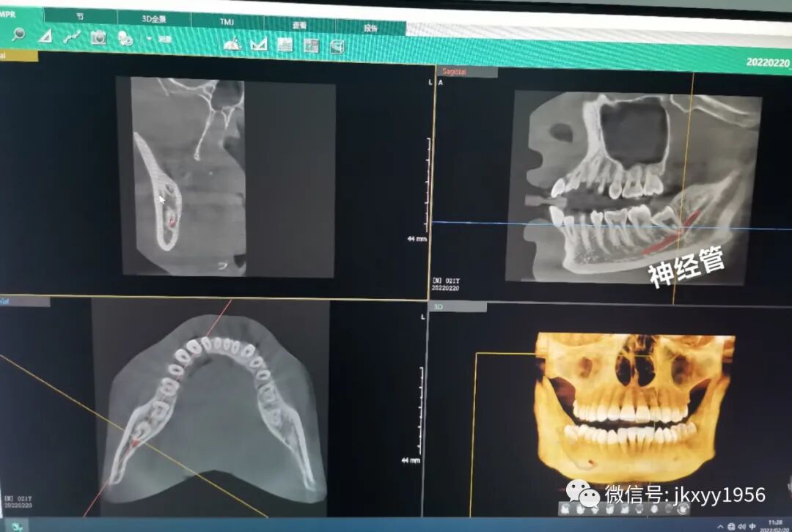Click the skull 3D rendering settings icon
Image resolution: width=792 pixels, height=532 pixels.
tap(125, 38)
